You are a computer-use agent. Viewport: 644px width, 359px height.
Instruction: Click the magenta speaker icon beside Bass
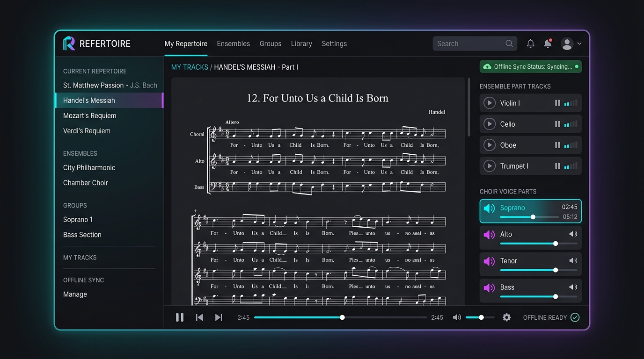tap(489, 287)
